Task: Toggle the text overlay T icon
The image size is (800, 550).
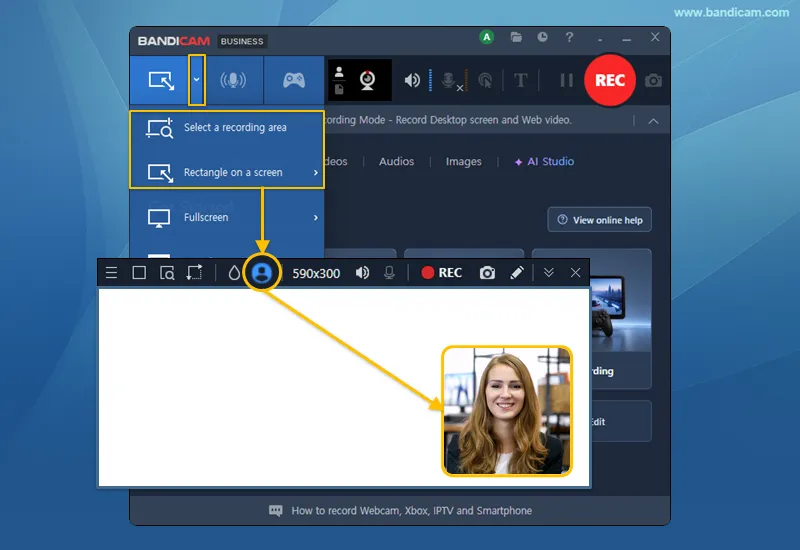Action: 520,80
